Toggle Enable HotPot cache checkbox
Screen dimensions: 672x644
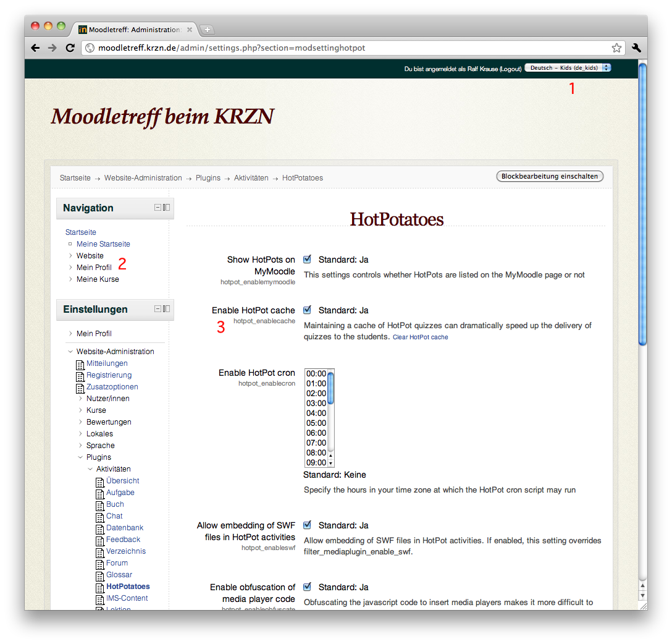(308, 310)
